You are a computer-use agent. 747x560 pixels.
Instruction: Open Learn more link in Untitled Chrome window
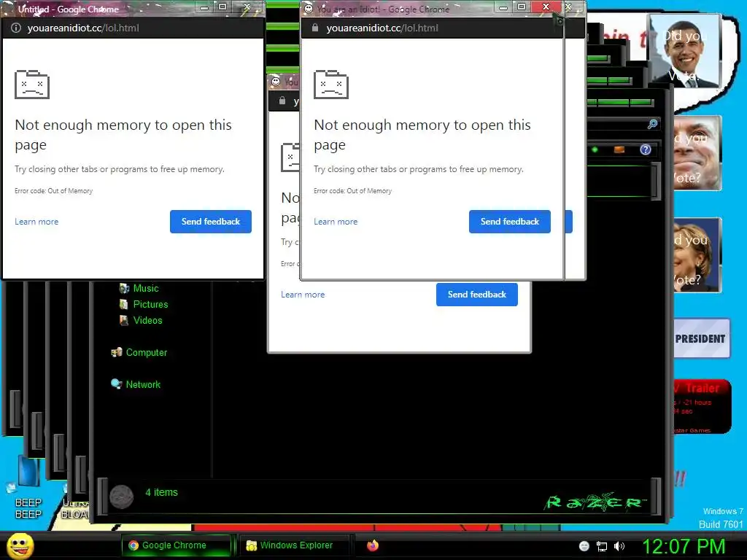[36, 222]
